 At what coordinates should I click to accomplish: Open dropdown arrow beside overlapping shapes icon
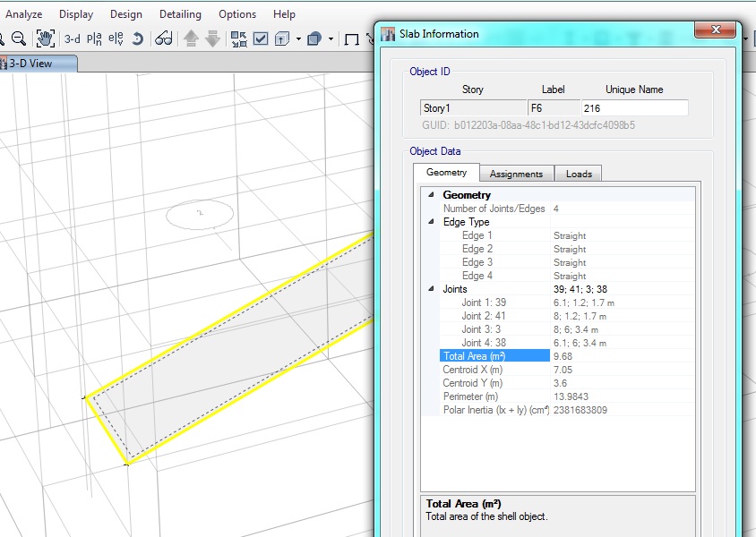331,38
